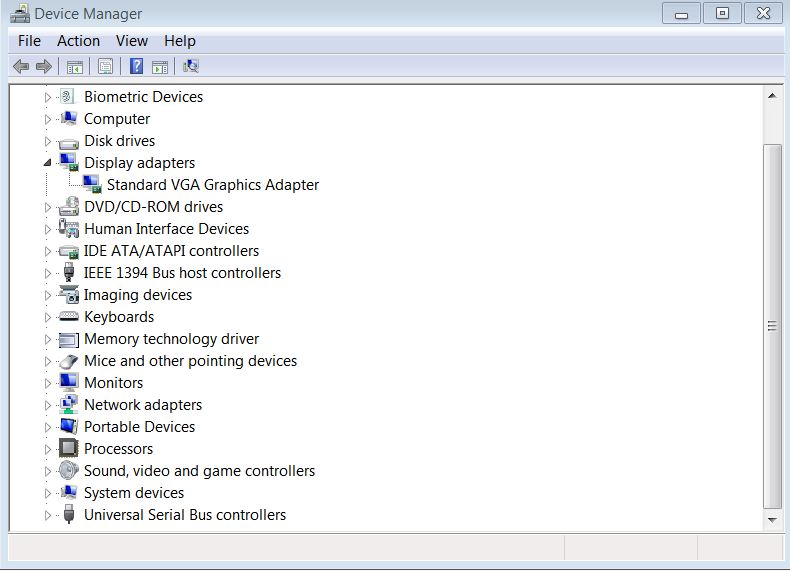
Task: Expand the Human Interface Devices node
Action: 47,229
